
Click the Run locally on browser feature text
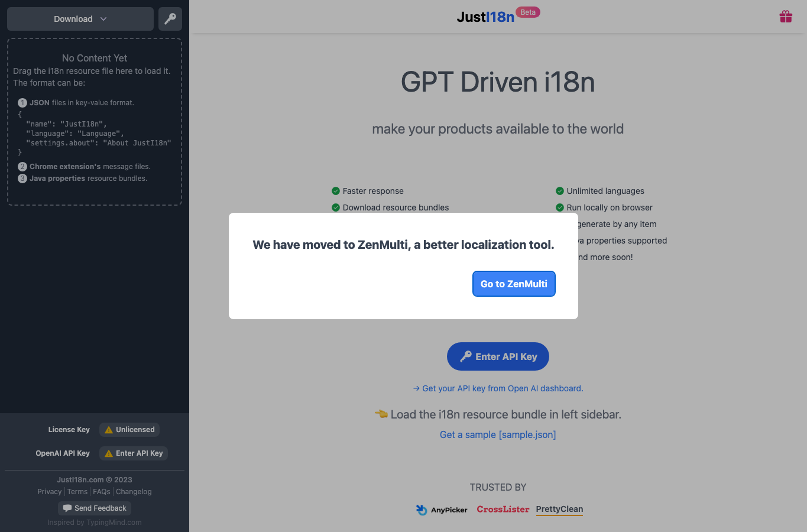point(610,207)
